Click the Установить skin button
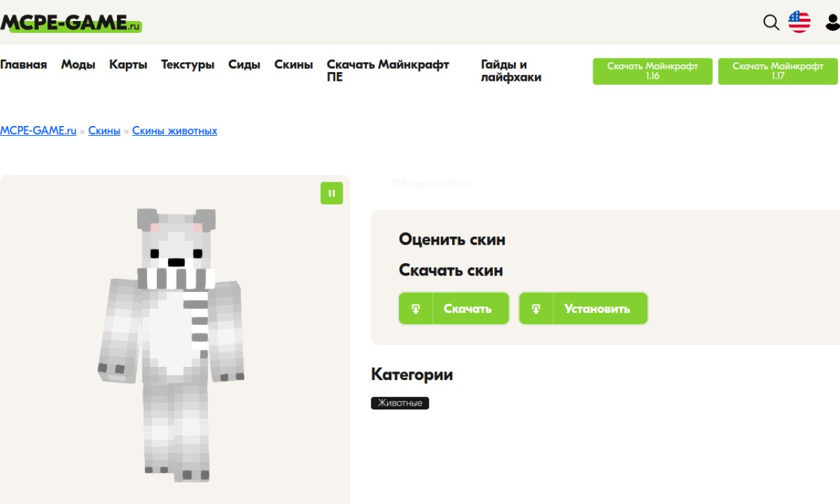Image resolution: width=840 pixels, height=504 pixels. click(x=583, y=308)
